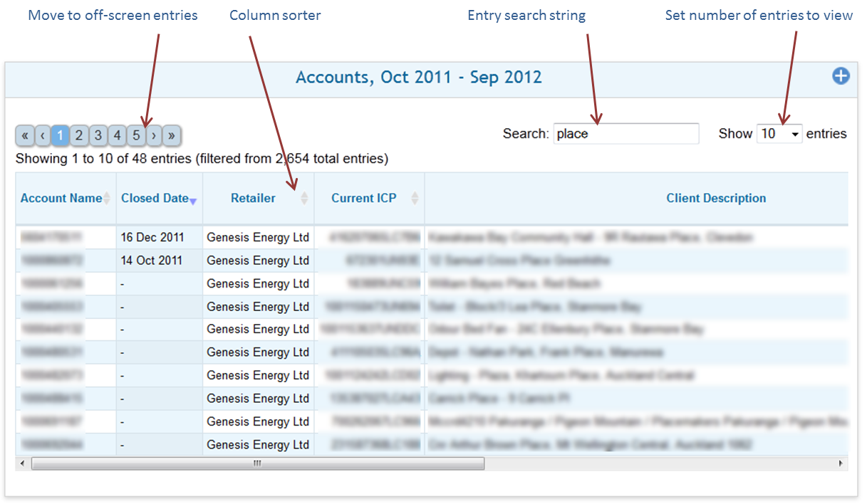This screenshot has width=867, height=504.
Task: Go to first page of entries
Action: (x=25, y=135)
